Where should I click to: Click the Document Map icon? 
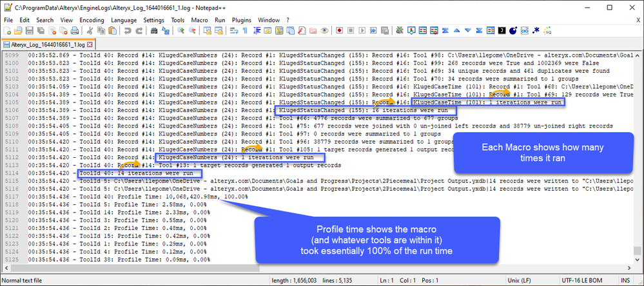279,30
